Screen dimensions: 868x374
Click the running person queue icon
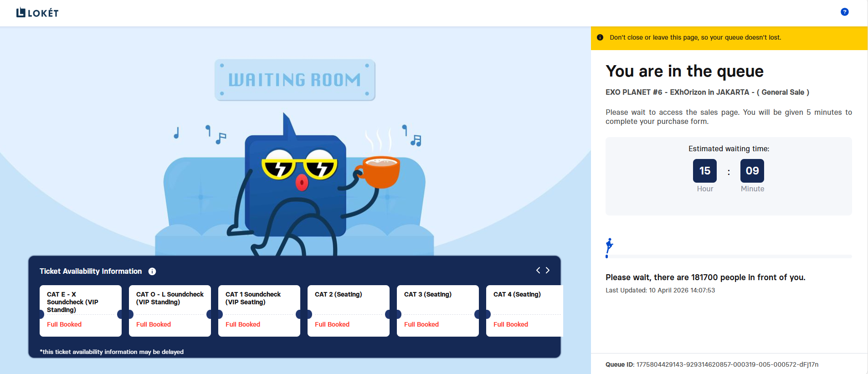point(609,246)
